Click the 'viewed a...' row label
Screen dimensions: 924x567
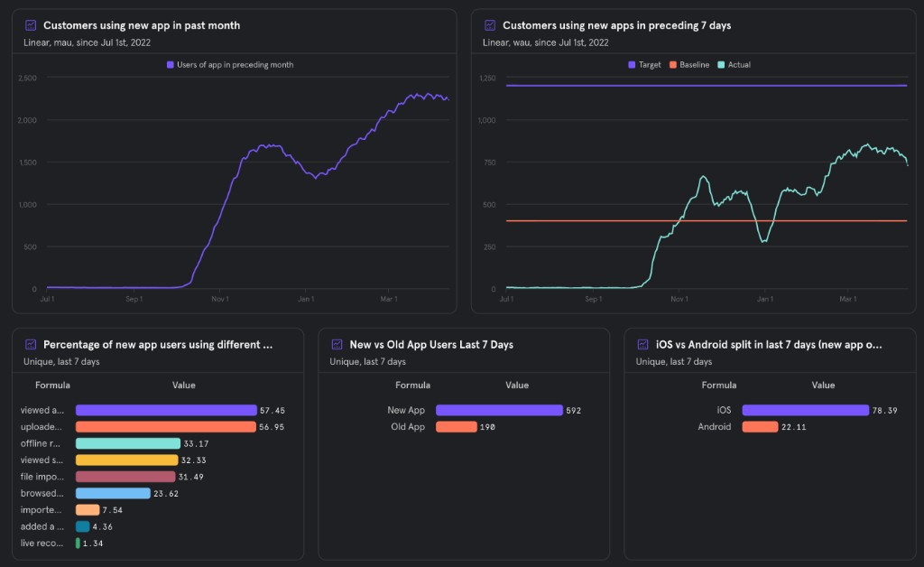click(42, 410)
